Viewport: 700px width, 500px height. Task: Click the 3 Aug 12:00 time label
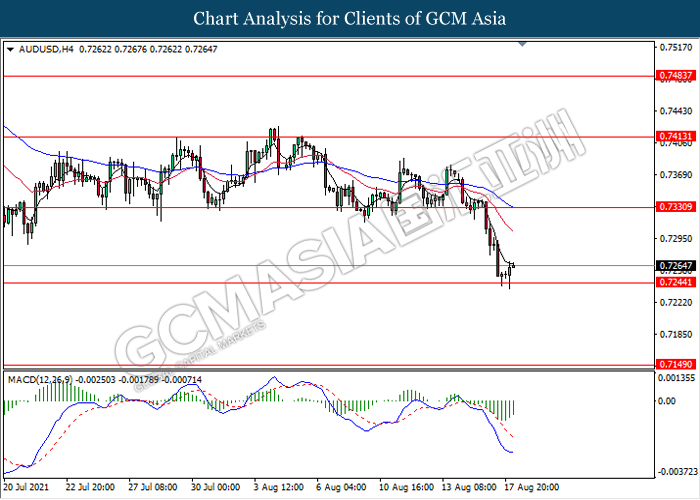click(x=279, y=487)
